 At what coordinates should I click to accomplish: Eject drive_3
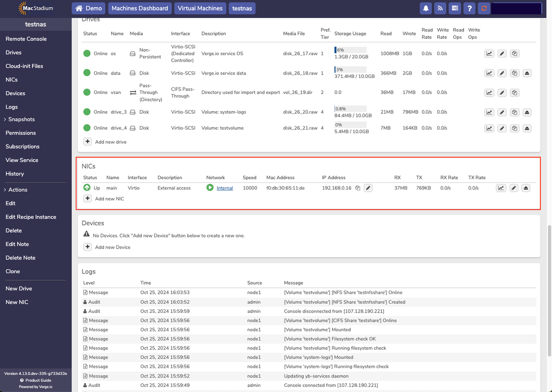pos(527,112)
